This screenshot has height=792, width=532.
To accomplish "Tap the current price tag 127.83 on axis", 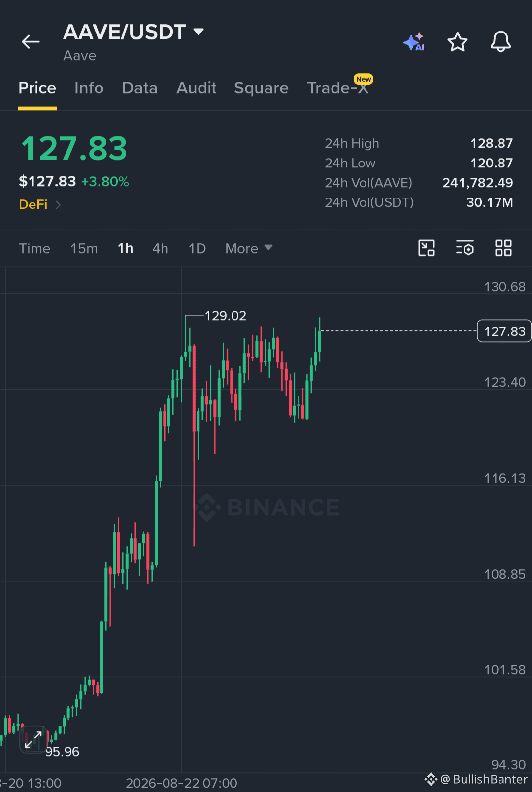I will (504, 331).
